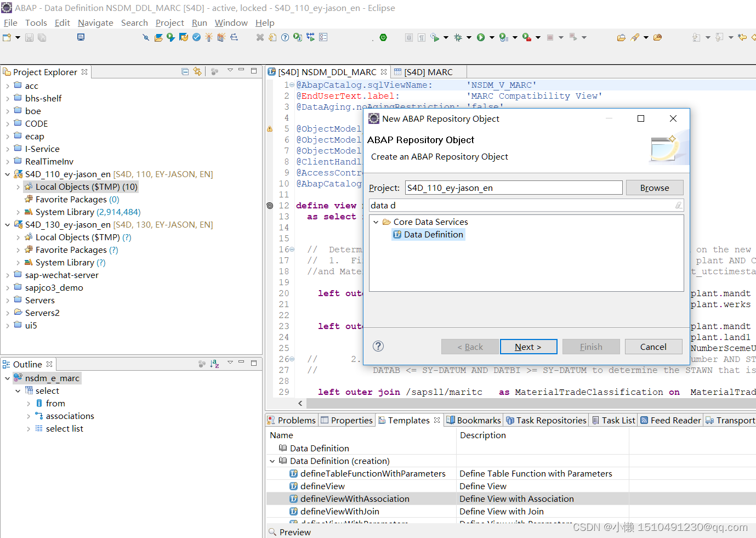
Task: Maximize the Outline view
Action: pos(254,363)
